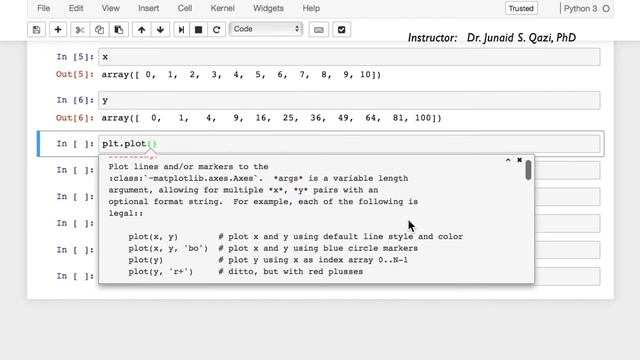The width and height of the screenshot is (640, 360).
Task: Run cell and select next icon
Action: [182, 29]
